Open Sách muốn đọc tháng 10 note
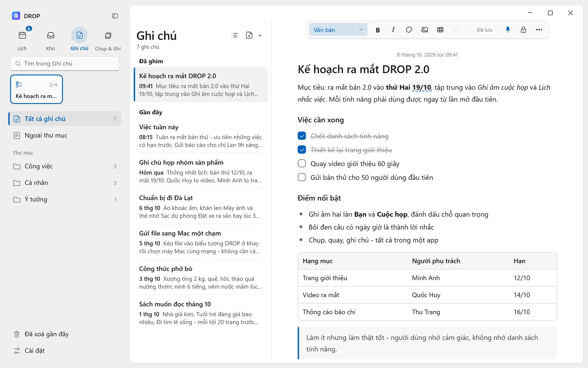Viewport: 588px width, 368px height. point(201,313)
